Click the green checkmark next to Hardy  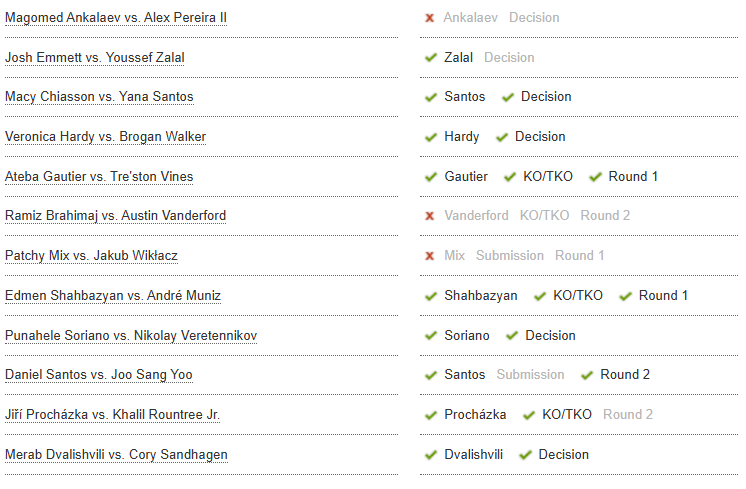431,137
